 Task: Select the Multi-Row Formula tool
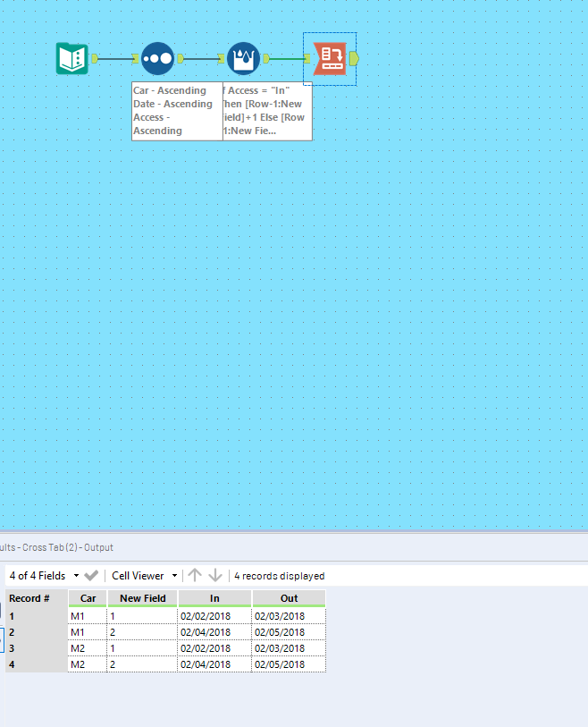(x=243, y=58)
